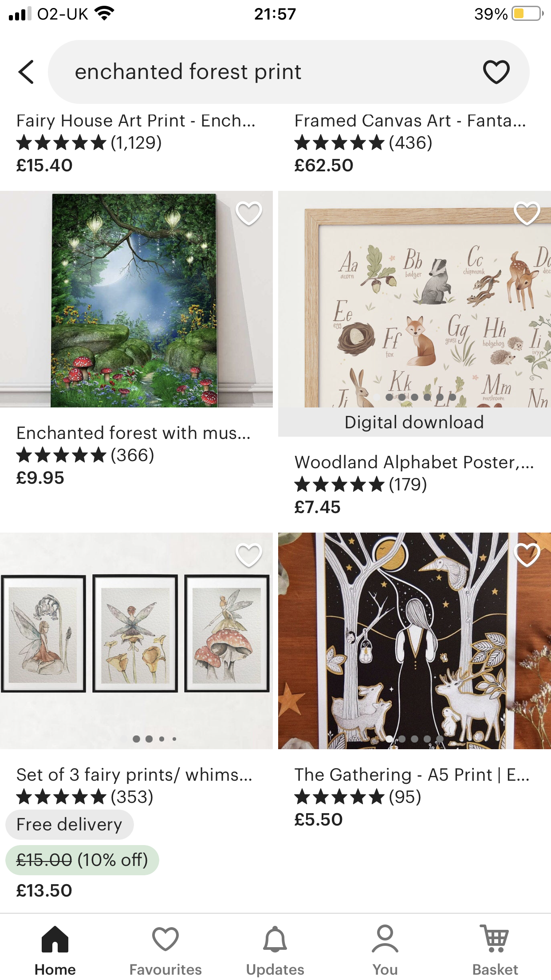Image resolution: width=551 pixels, height=980 pixels.
Task: Open the Woodland Alphabet Poster image
Action: [x=414, y=299]
